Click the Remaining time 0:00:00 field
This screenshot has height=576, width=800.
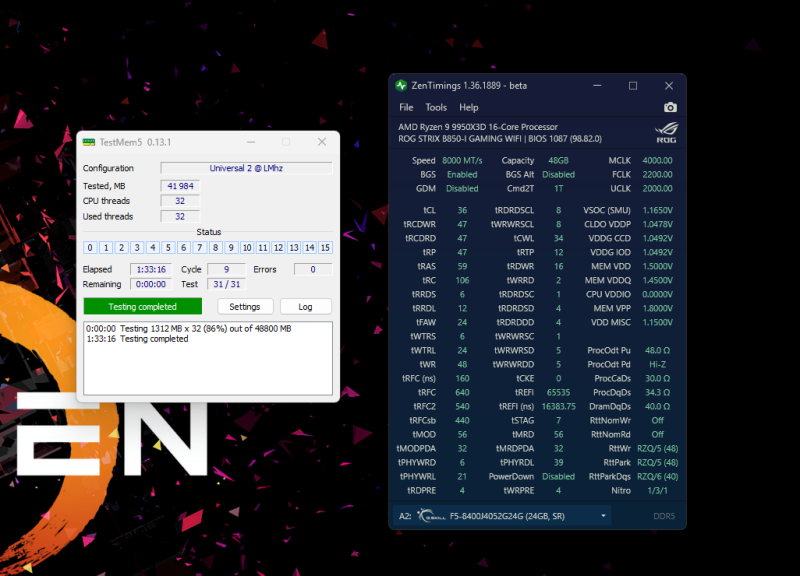pyautogui.click(x=151, y=284)
